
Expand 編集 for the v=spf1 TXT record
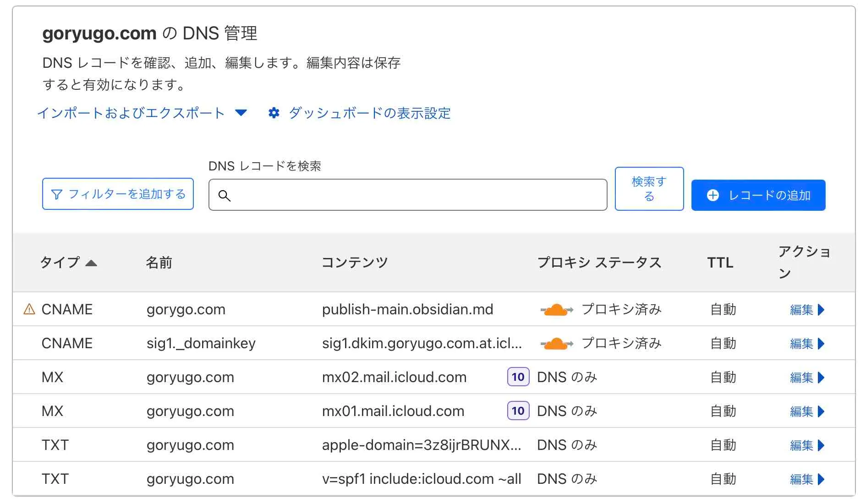[807, 479]
